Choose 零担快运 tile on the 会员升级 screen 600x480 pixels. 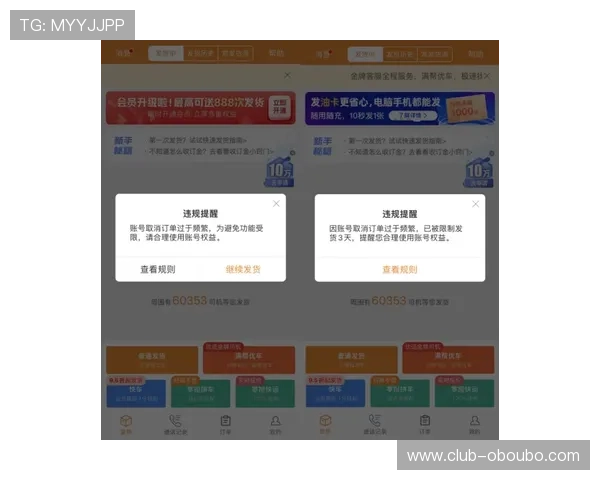point(265,393)
